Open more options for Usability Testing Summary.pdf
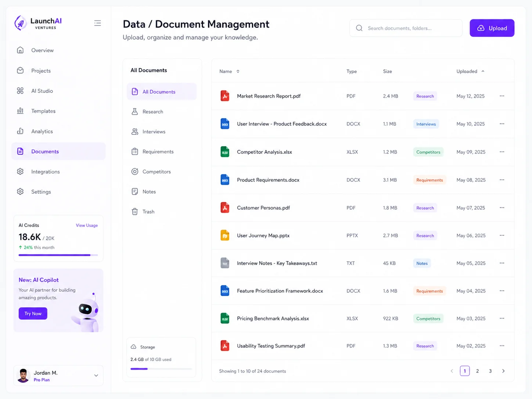Image resolution: width=532 pixels, height=399 pixels. 502,346
